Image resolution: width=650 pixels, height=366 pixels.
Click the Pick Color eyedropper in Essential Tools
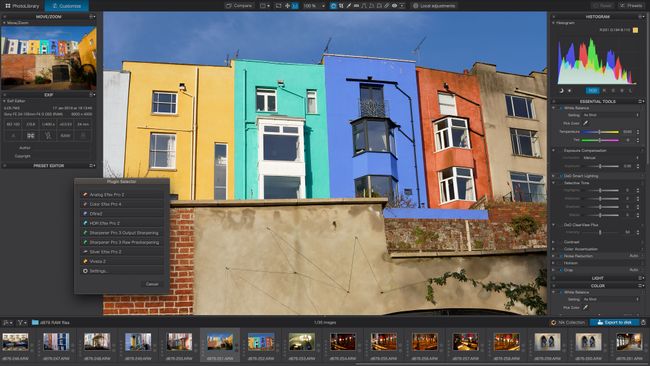(586, 123)
